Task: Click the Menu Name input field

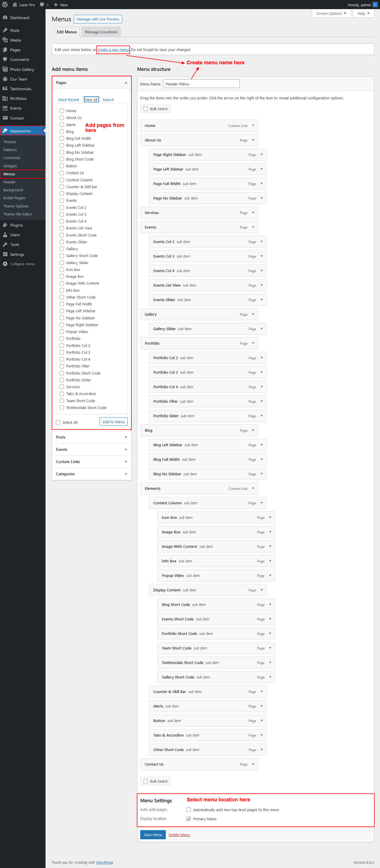Action: pos(201,84)
